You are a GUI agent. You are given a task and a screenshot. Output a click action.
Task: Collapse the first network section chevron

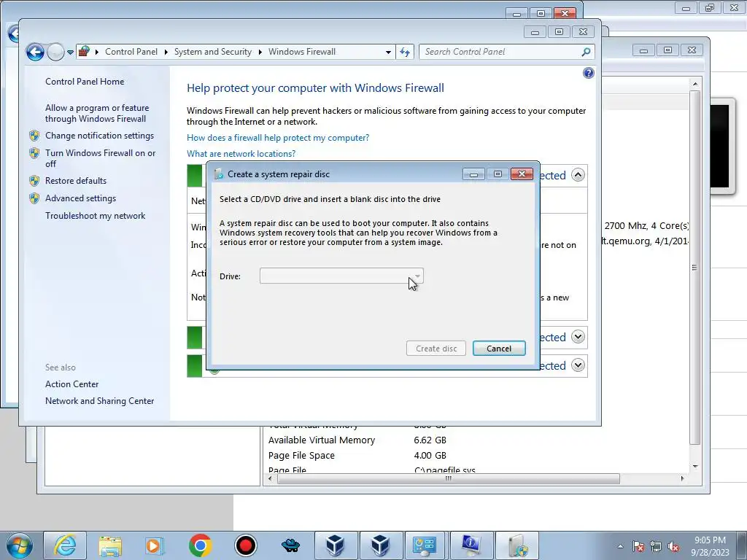[x=578, y=175]
